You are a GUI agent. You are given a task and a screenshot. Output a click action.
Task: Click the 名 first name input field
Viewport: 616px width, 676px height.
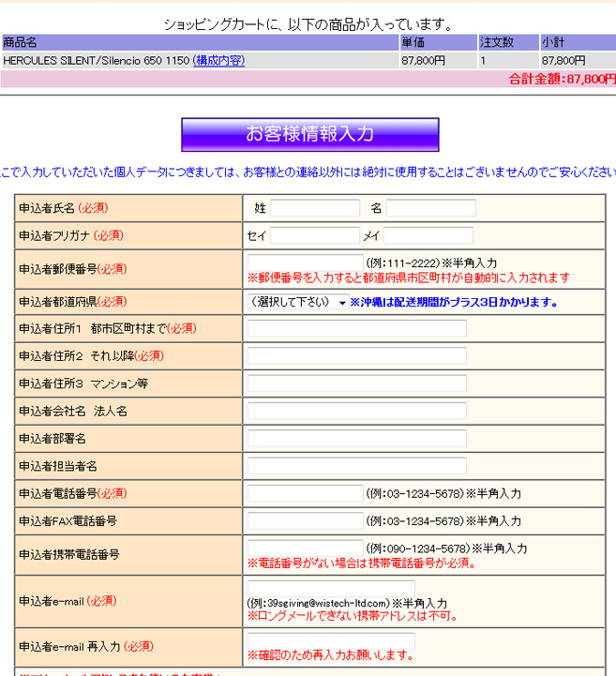431,208
